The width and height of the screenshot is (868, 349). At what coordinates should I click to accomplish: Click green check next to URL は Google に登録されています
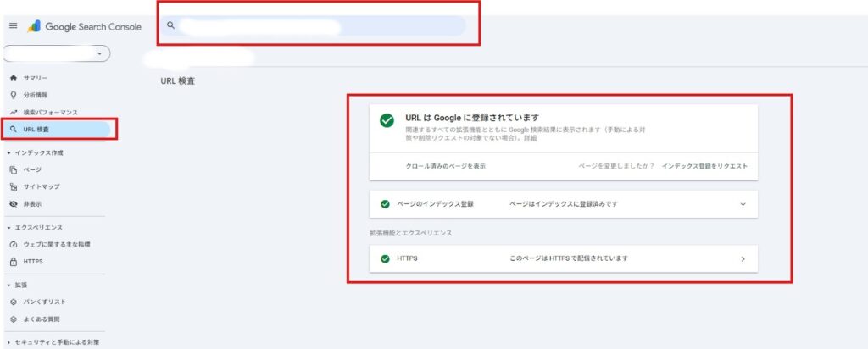(387, 120)
